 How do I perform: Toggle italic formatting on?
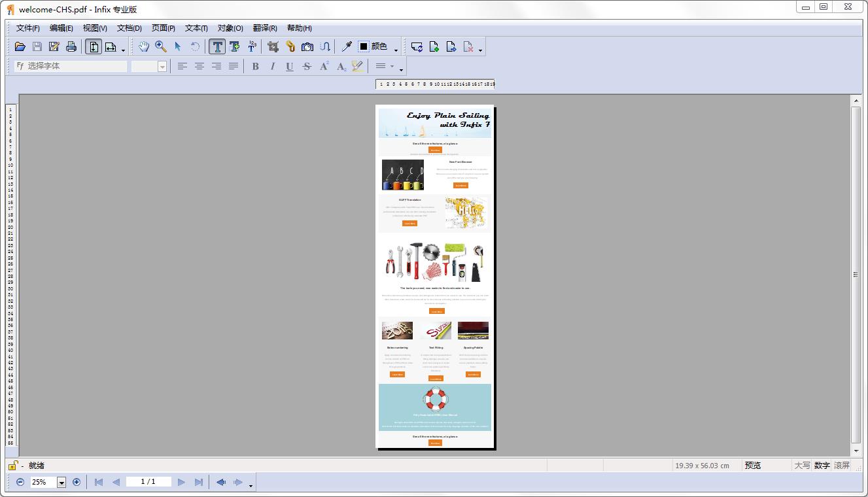tap(272, 66)
